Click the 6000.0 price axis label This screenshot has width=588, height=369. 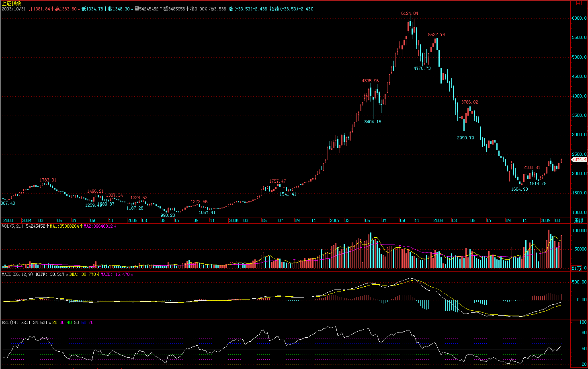[579, 18]
